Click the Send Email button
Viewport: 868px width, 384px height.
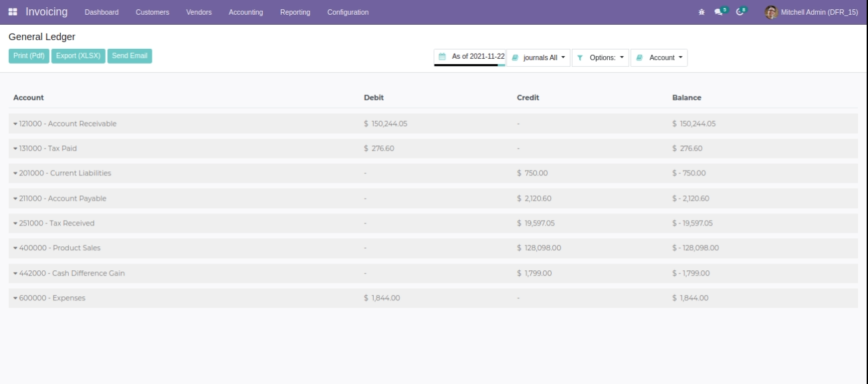pyautogui.click(x=130, y=56)
